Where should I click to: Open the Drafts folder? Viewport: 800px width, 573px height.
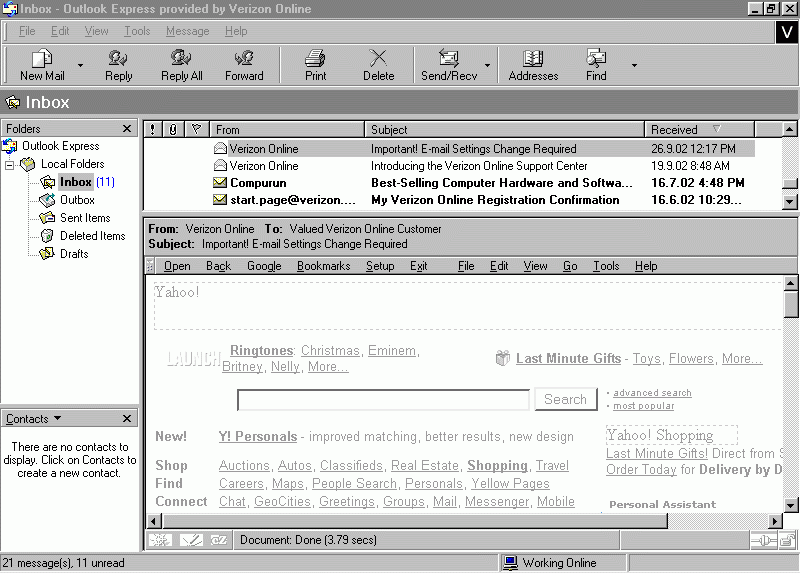[74, 254]
